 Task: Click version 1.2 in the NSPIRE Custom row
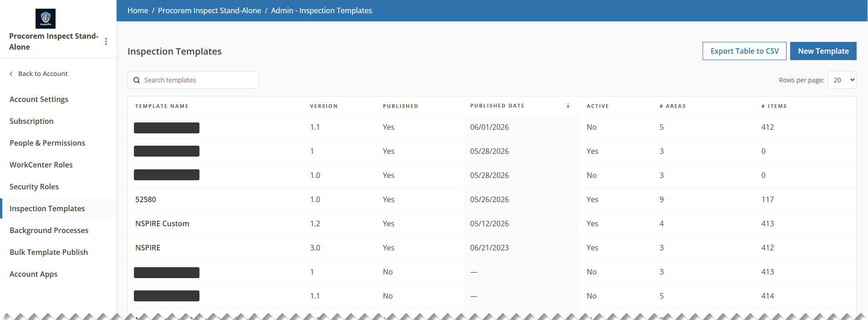pyautogui.click(x=315, y=223)
